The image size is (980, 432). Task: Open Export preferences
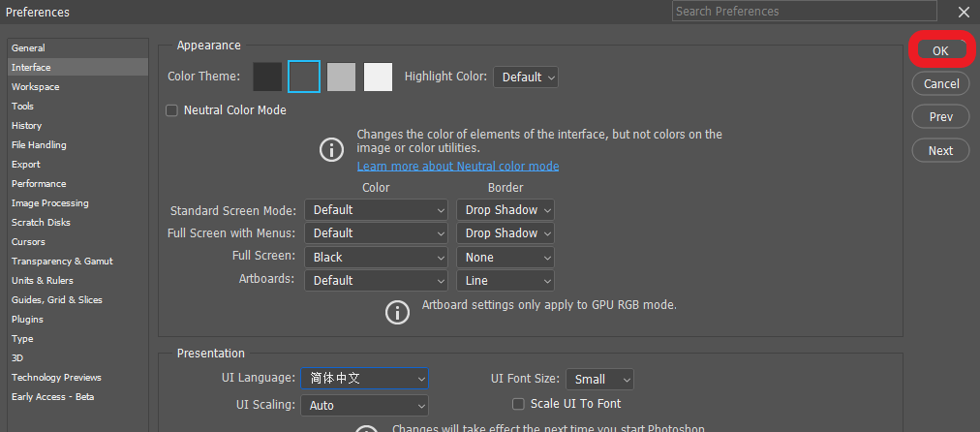point(78,165)
